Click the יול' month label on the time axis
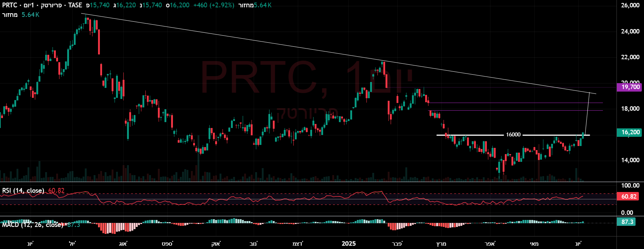 click(72, 243)
